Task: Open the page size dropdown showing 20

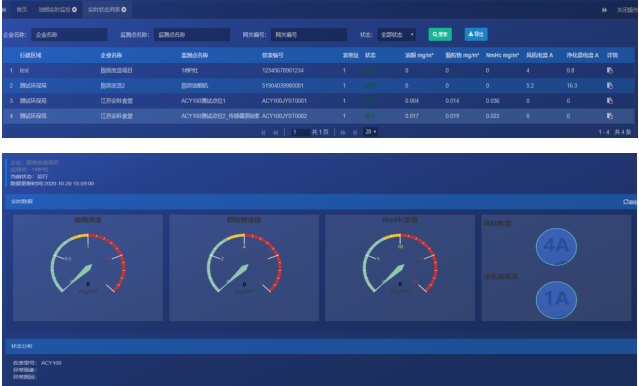Action: [370, 132]
